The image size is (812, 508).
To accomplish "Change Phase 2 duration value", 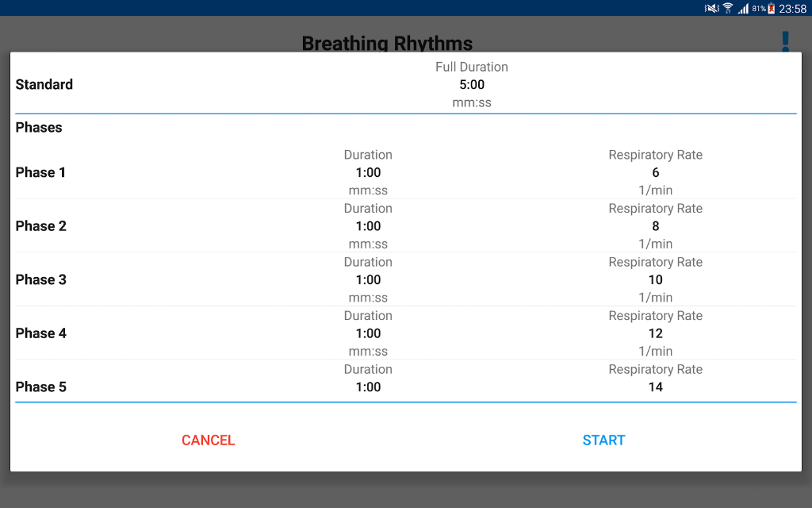I will point(368,226).
